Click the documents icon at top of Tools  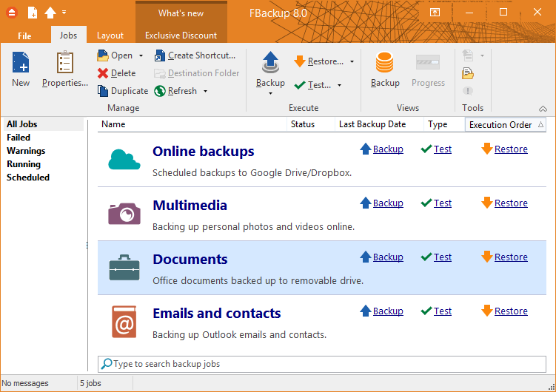point(468,55)
